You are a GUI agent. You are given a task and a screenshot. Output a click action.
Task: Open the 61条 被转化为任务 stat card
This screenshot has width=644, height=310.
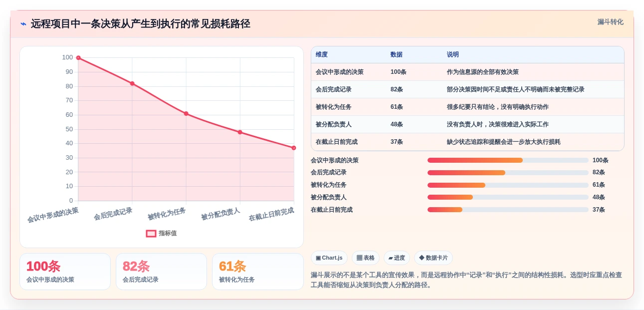pos(257,272)
